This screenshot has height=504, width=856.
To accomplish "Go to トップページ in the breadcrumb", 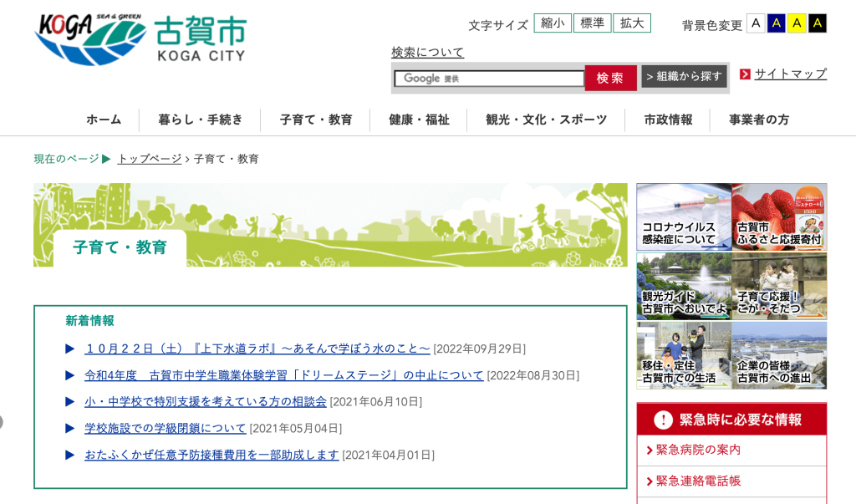I will [x=149, y=159].
